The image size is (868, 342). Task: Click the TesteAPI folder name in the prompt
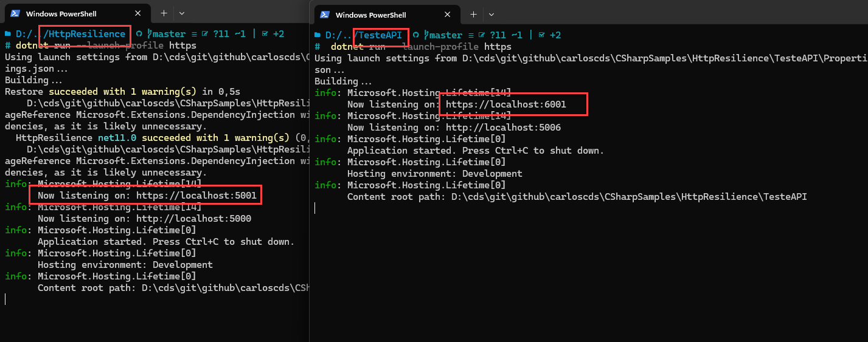[x=380, y=35]
